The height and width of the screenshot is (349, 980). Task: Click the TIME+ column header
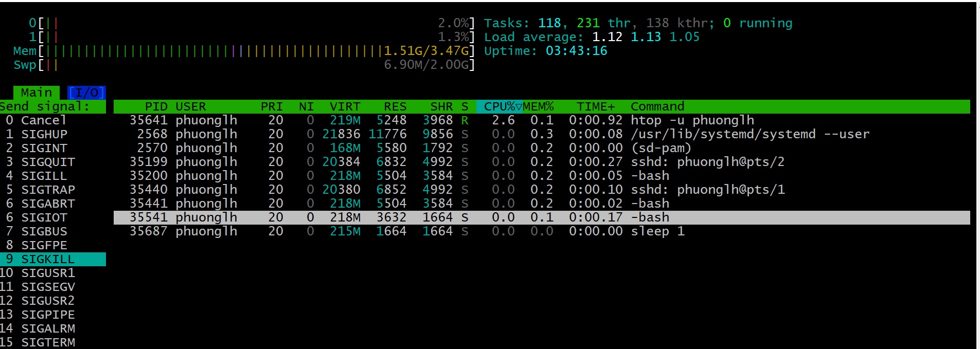click(x=595, y=106)
